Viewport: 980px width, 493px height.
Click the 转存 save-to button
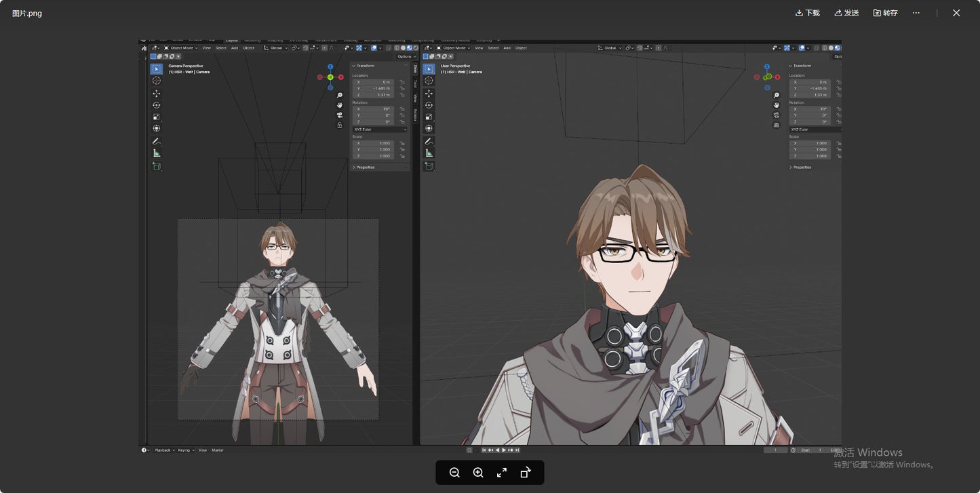(x=886, y=13)
